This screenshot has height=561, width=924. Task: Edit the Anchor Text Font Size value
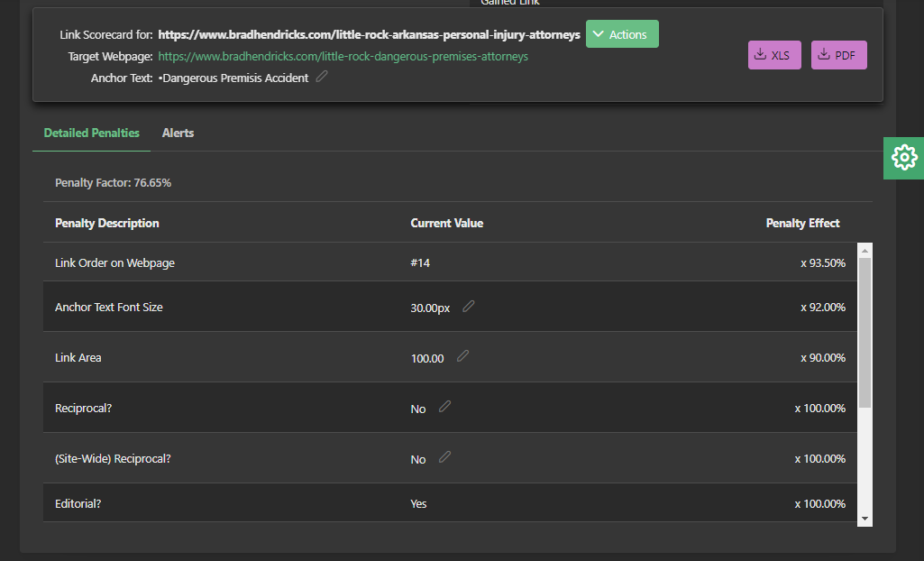pyautogui.click(x=468, y=307)
